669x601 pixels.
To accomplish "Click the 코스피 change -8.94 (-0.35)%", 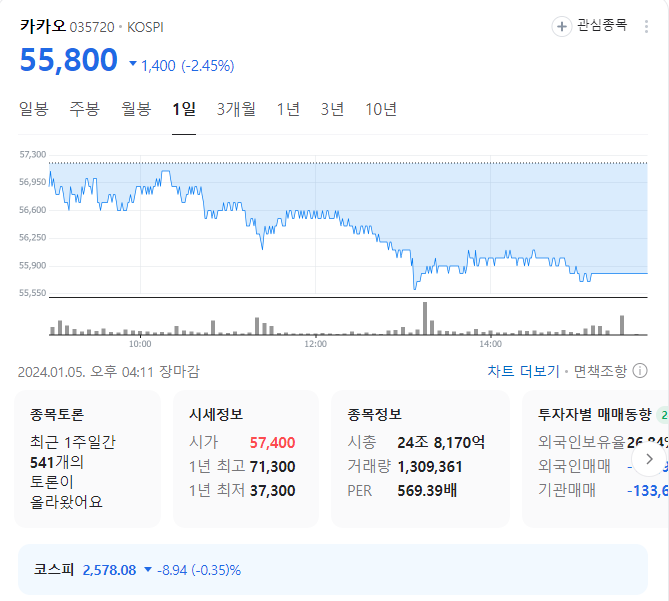I will pyautogui.click(x=199, y=570).
